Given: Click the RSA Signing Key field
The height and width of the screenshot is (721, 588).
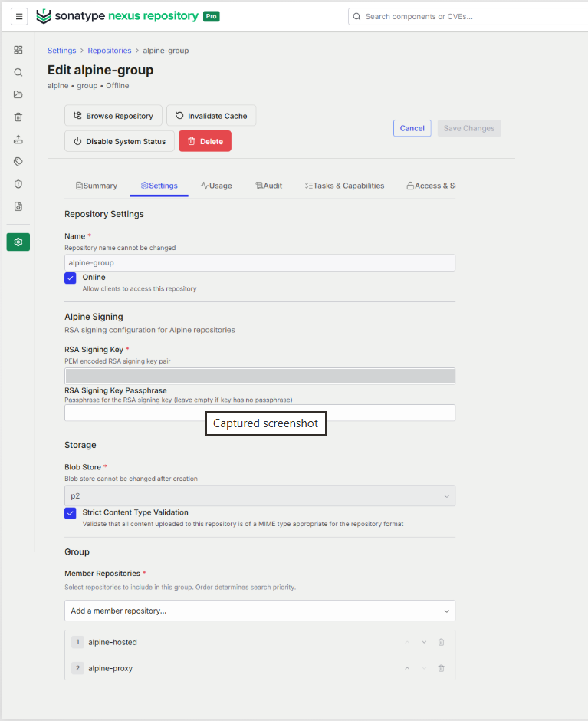Looking at the screenshot, I should (x=260, y=376).
